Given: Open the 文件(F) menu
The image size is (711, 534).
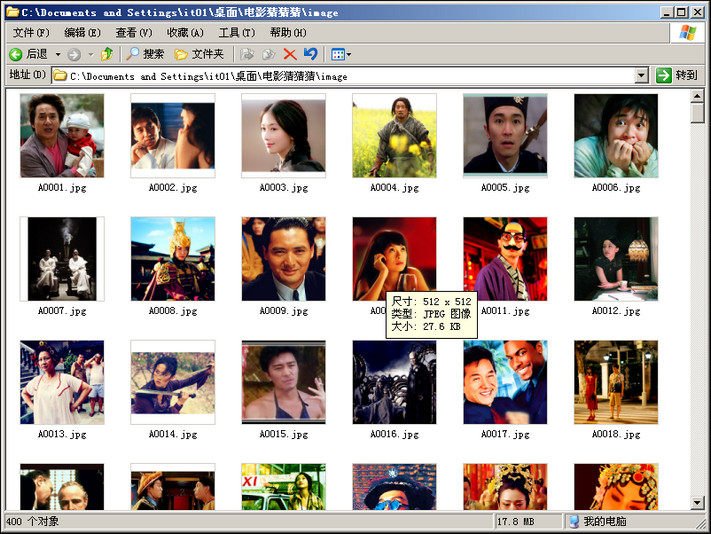Looking at the screenshot, I should pyautogui.click(x=31, y=33).
